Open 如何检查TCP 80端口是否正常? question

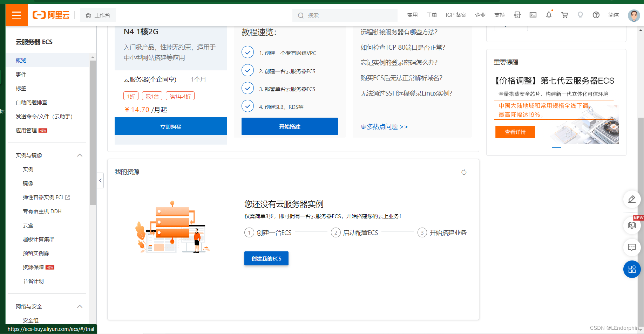click(x=403, y=47)
